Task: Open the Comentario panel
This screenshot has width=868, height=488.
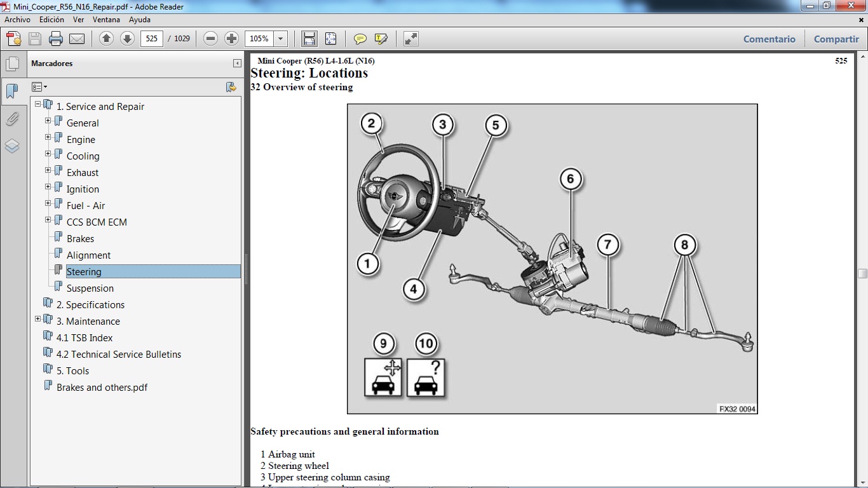Action: tap(770, 39)
